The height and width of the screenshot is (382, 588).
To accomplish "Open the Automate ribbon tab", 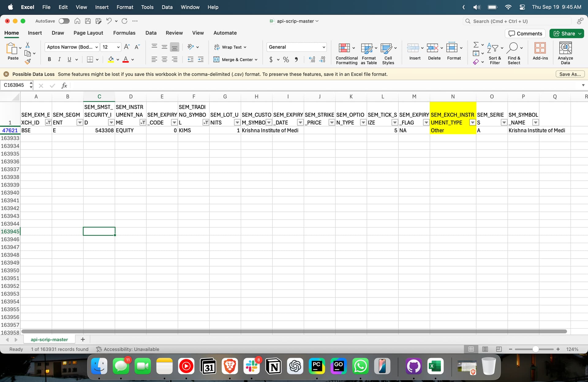I will point(225,33).
